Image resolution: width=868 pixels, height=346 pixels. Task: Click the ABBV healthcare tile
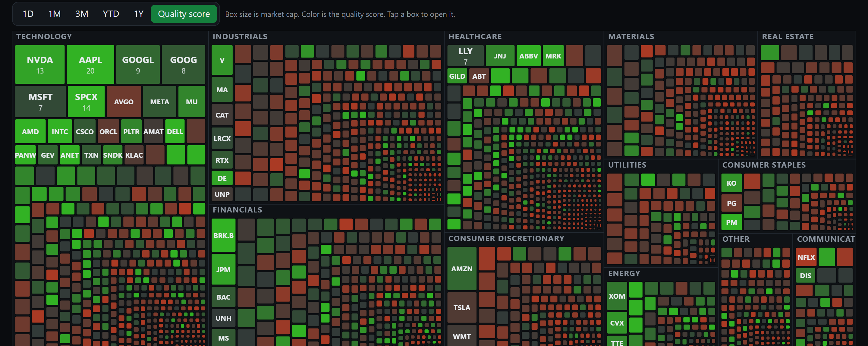point(528,55)
